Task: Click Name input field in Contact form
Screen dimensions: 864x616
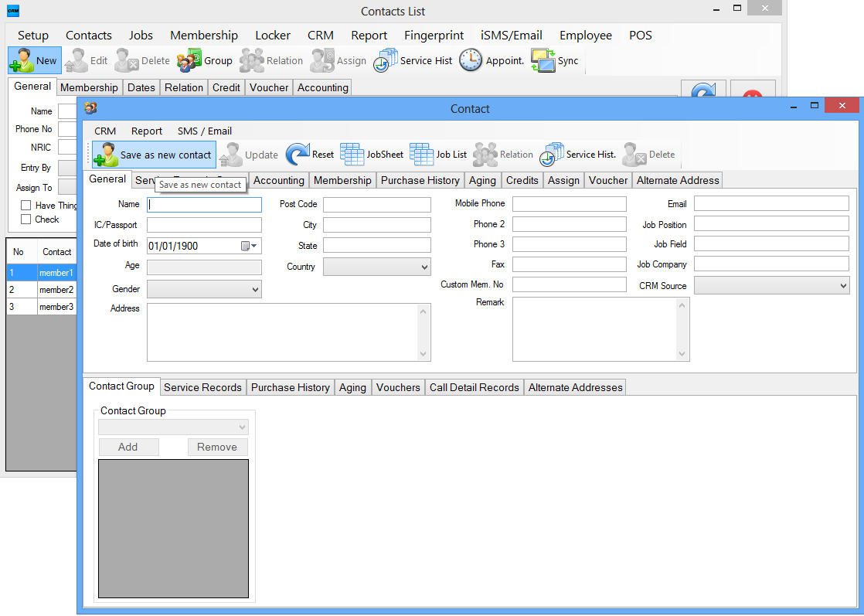Action: click(x=205, y=204)
